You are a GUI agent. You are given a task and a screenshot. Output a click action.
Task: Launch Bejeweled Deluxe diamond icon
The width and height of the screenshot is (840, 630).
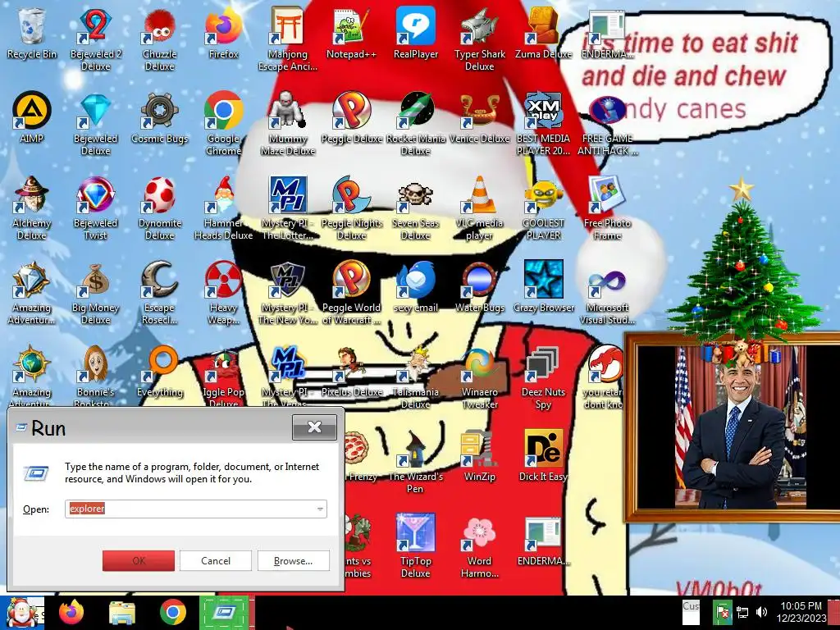tap(95, 124)
